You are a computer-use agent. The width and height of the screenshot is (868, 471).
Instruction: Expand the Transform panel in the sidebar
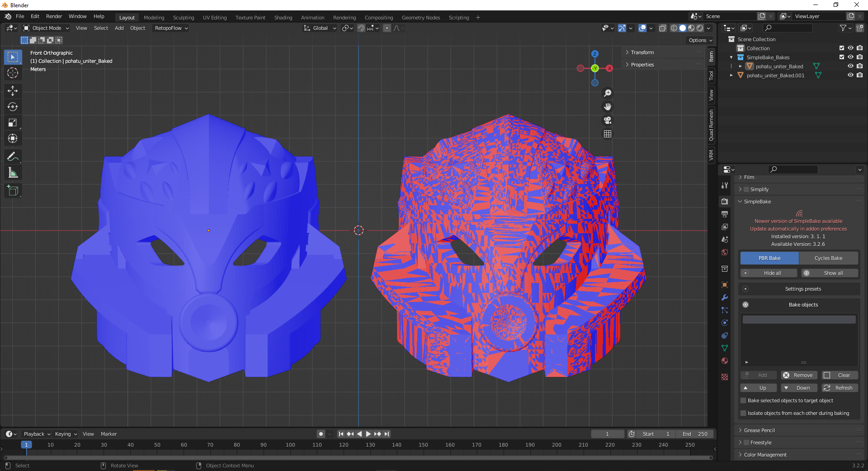[640, 52]
